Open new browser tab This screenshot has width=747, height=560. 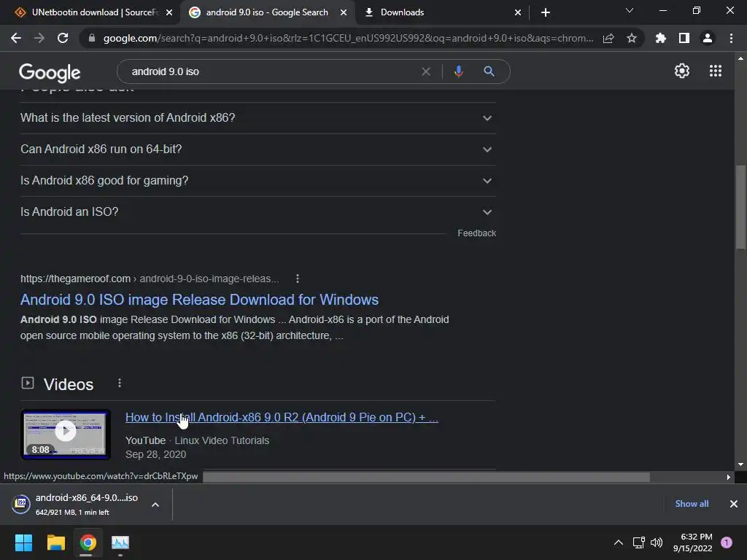click(546, 12)
